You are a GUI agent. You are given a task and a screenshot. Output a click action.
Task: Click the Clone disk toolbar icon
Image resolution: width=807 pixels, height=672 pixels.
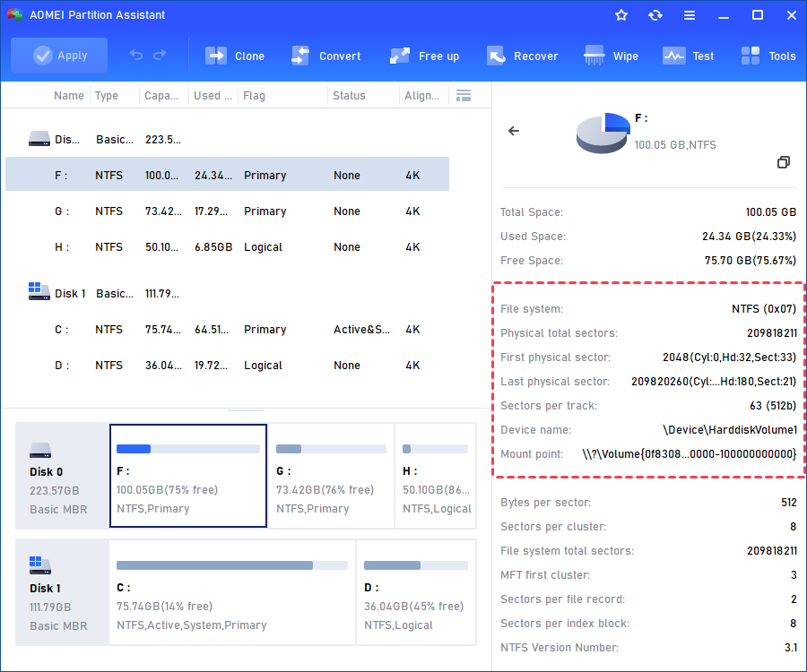point(235,56)
